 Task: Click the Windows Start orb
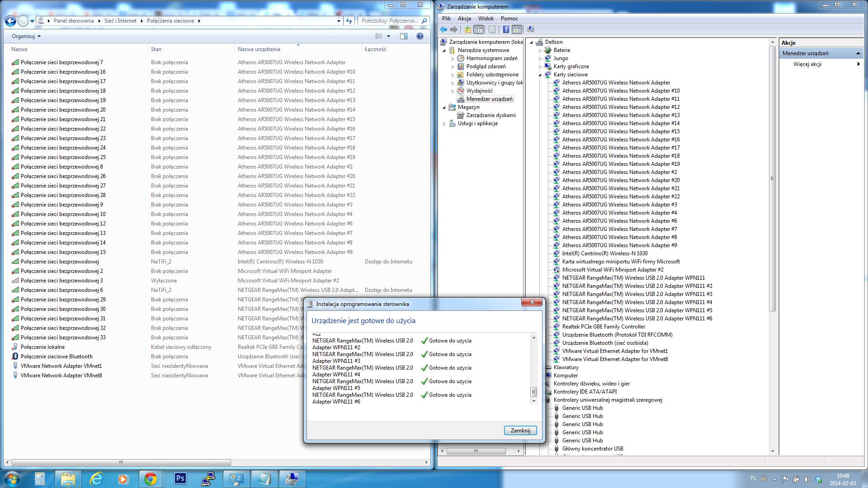pos(12,479)
